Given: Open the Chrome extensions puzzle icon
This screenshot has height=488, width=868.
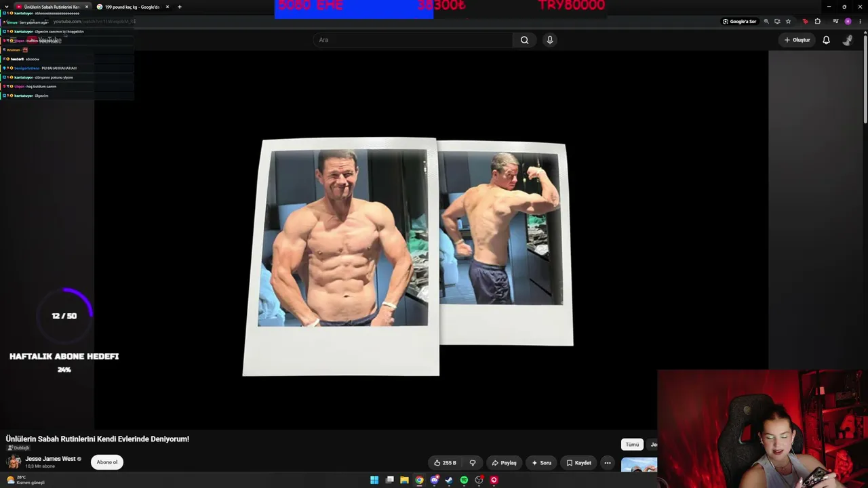Looking at the screenshot, I should [817, 22].
